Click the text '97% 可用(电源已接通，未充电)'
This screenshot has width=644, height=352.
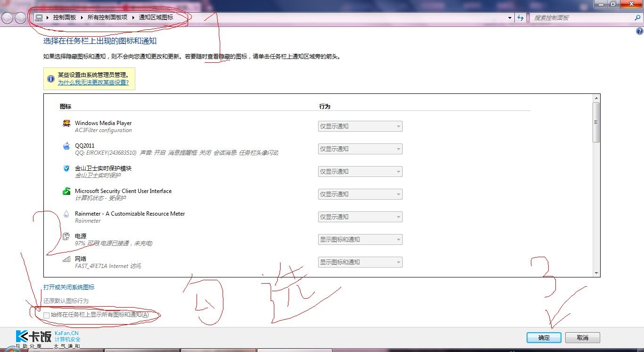tap(114, 243)
